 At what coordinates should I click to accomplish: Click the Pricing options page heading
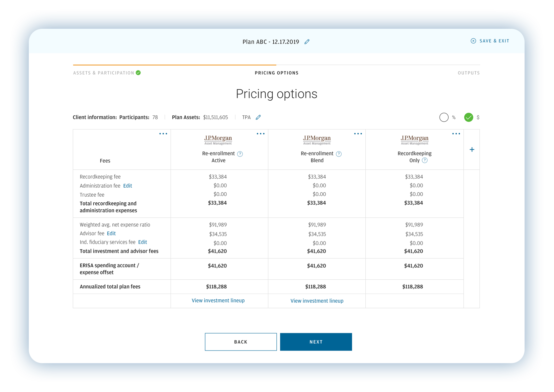(x=277, y=94)
